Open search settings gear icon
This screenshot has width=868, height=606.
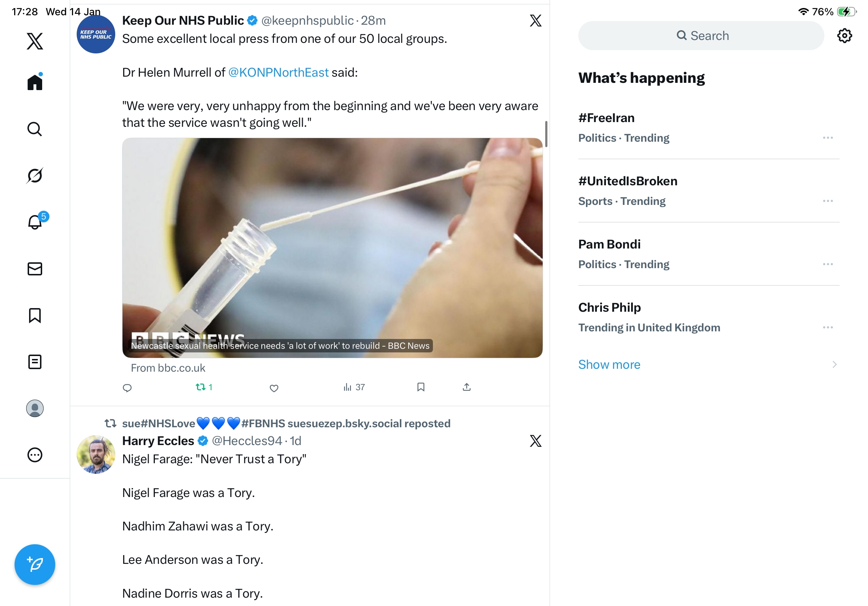(844, 36)
